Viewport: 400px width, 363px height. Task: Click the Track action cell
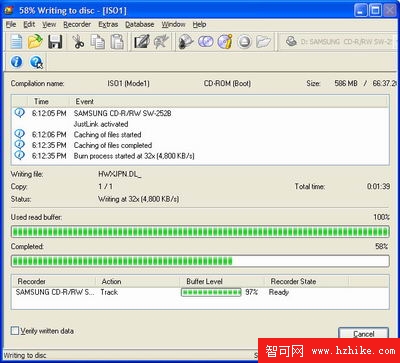point(109,292)
